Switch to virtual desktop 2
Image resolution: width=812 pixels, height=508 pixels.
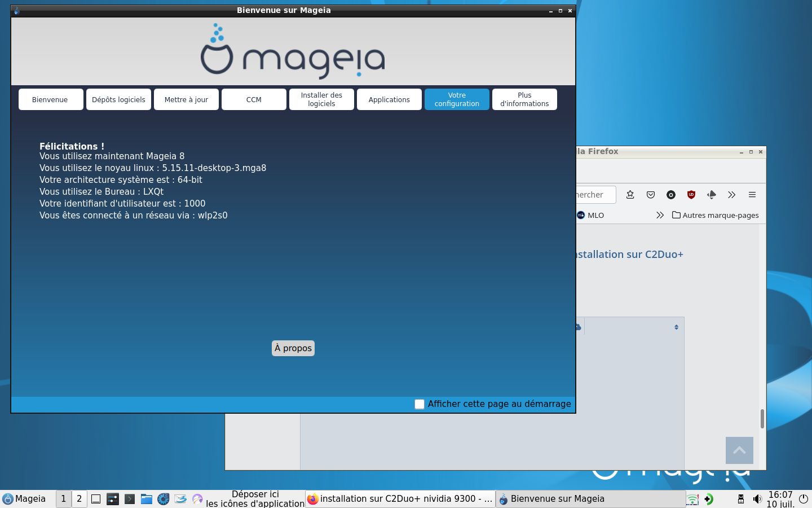pos(79,499)
